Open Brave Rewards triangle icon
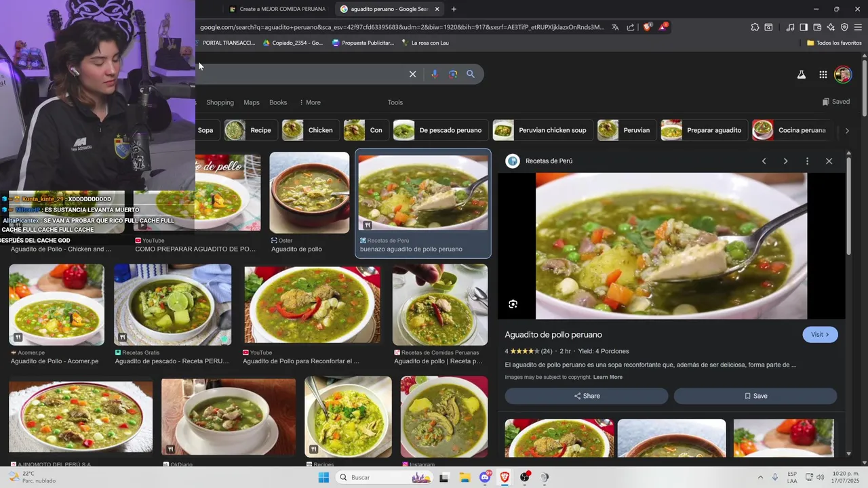The image size is (868, 488). (x=663, y=27)
